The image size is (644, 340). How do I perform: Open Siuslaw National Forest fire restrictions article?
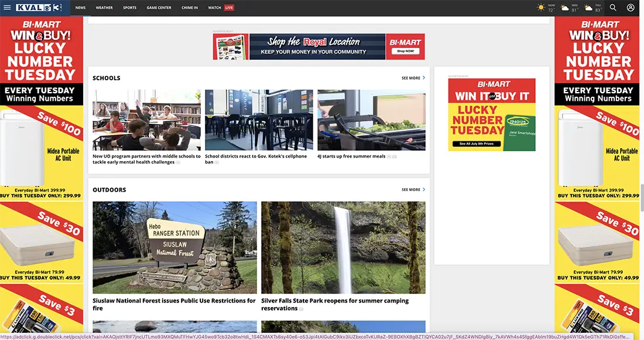tap(174, 304)
